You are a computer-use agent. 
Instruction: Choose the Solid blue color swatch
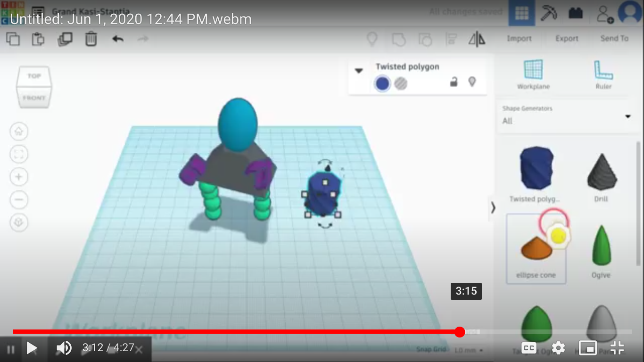point(382,84)
